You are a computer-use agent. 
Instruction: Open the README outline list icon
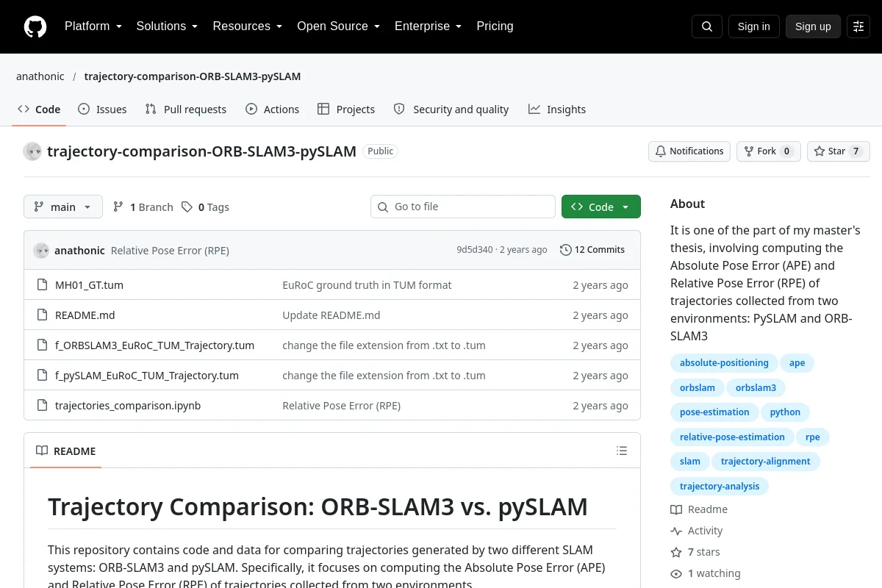pyautogui.click(x=622, y=451)
